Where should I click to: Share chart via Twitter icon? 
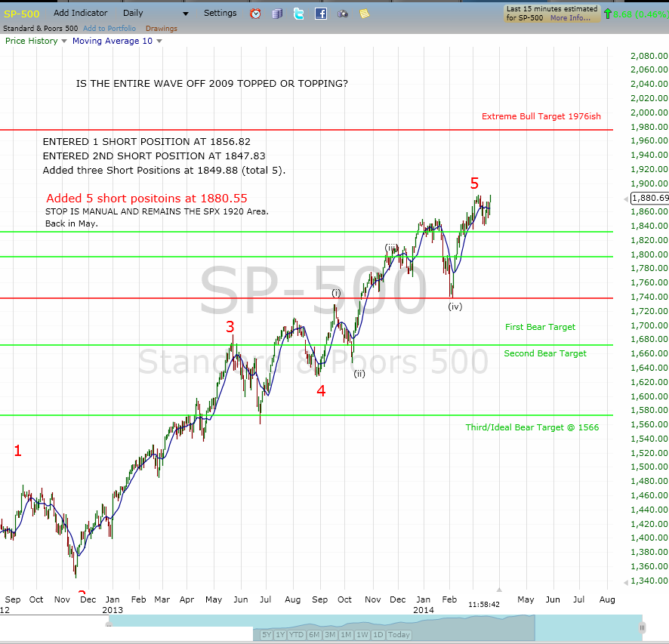299,14
